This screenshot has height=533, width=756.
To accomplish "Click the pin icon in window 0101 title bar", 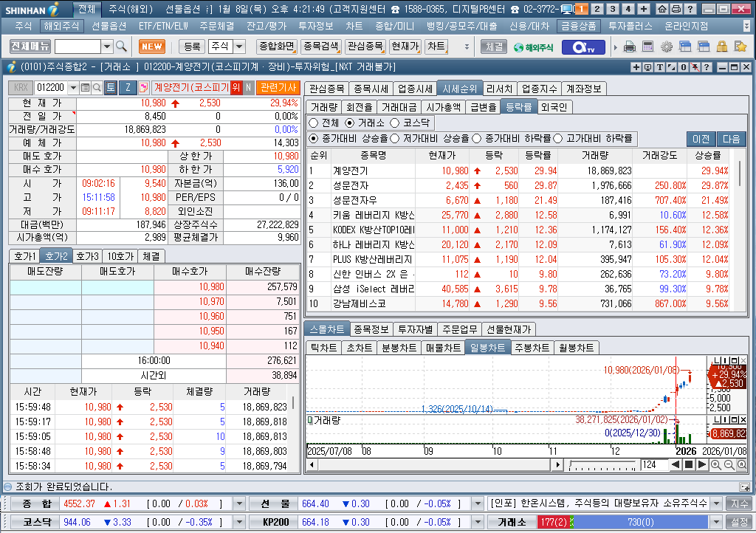I will [695, 67].
